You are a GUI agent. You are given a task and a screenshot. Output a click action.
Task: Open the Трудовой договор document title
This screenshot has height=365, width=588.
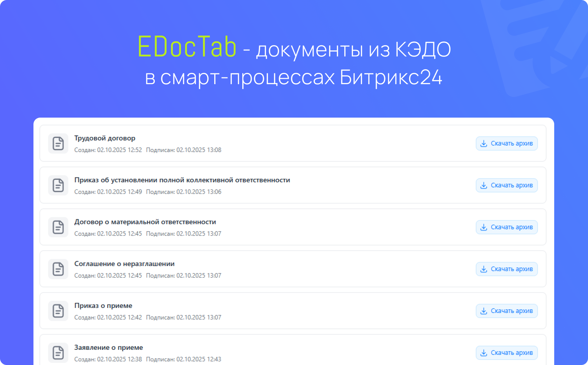coord(105,138)
